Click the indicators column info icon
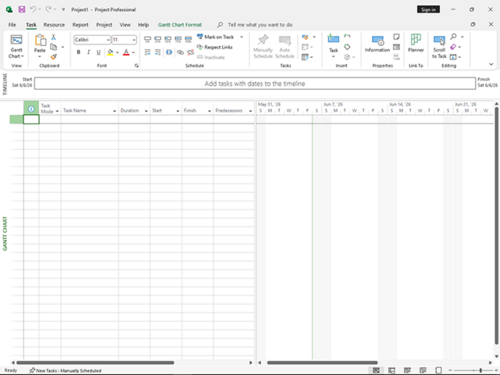This screenshot has height=375, width=500. coord(31,109)
